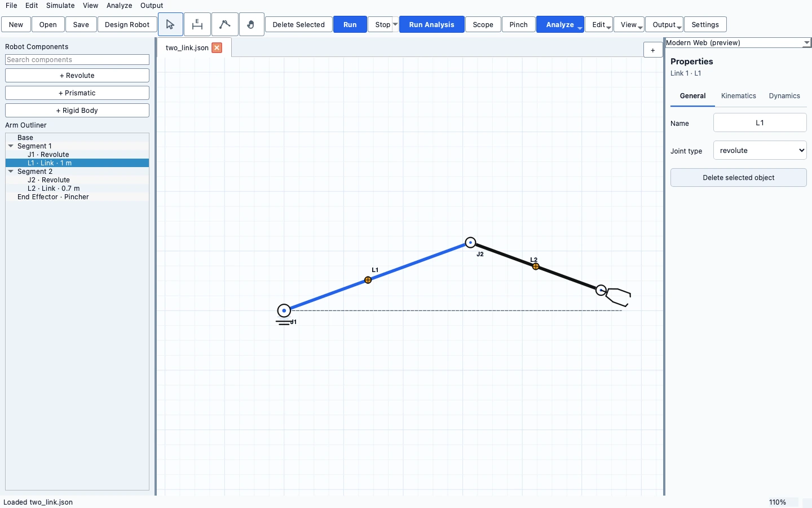The image size is (812, 508).
Task: Close the two_link.json tab
Action: (217, 48)
